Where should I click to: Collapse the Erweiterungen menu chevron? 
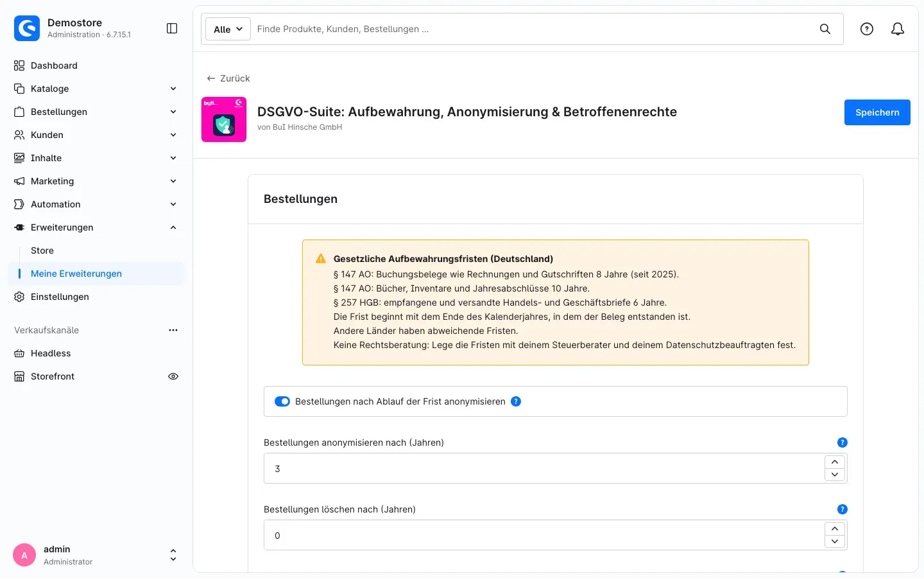173,227
